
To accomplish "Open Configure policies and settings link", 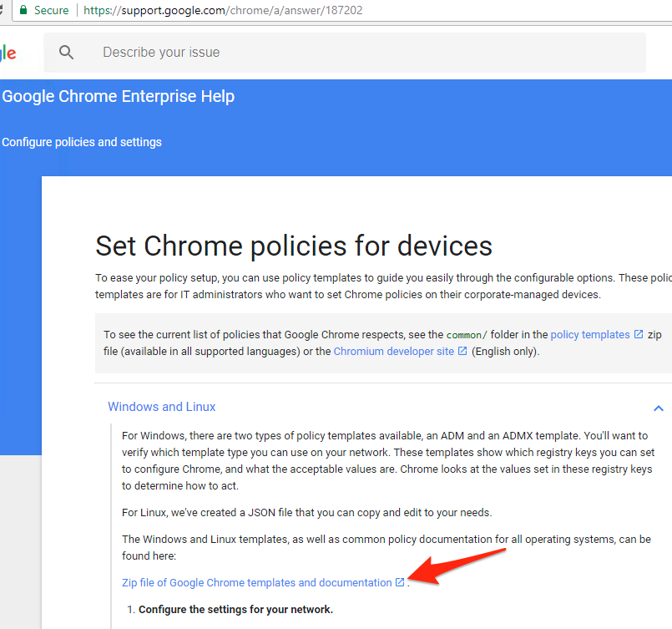I will click(x=82, y=142).
